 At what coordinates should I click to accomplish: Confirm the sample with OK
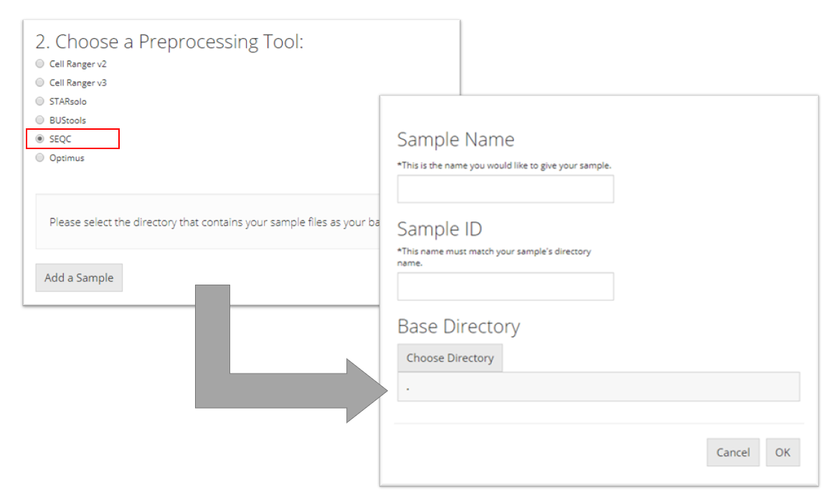(782, 452)
